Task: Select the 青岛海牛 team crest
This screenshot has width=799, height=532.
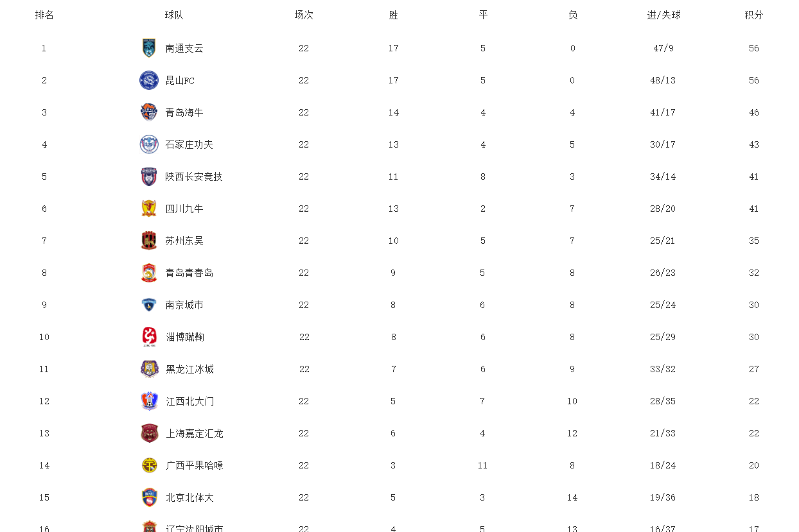Action: 149,112
